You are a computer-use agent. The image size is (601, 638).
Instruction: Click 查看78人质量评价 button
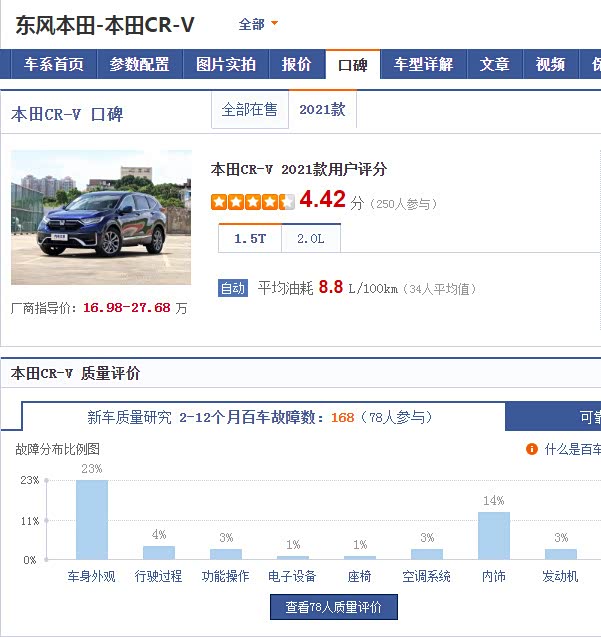(x=334, y=607)
